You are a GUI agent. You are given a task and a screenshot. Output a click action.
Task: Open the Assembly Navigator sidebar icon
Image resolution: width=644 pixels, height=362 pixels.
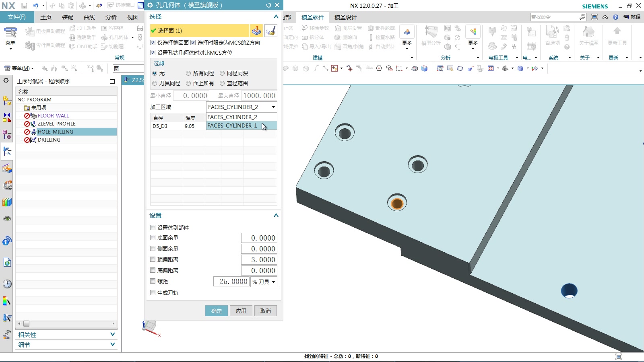click(7, 101)
